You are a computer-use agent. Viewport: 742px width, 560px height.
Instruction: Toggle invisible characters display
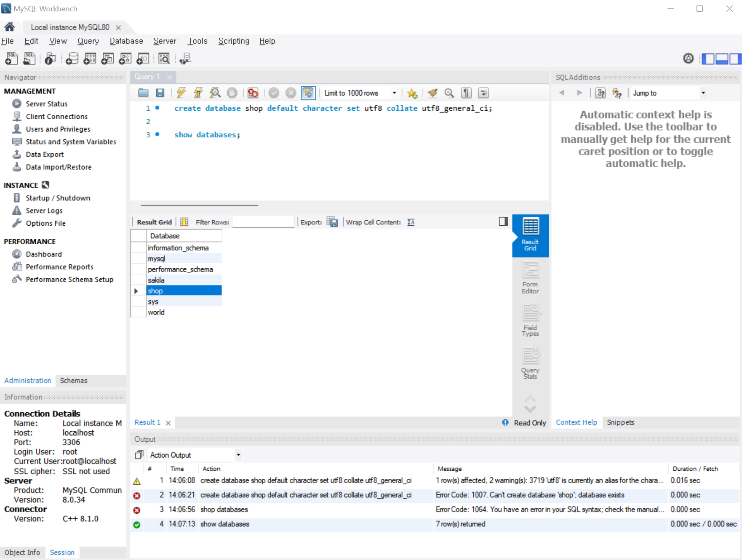tap(467, 93)
